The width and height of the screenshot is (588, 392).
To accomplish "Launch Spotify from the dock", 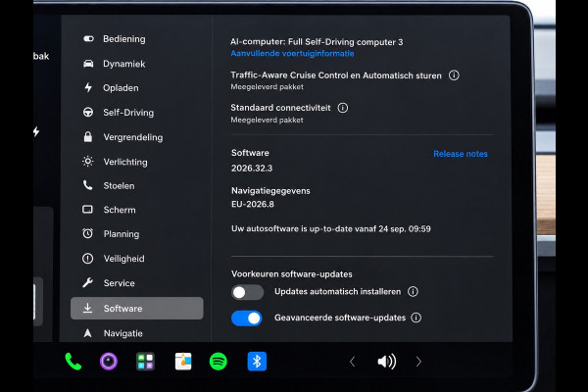I will click(219, 362).
